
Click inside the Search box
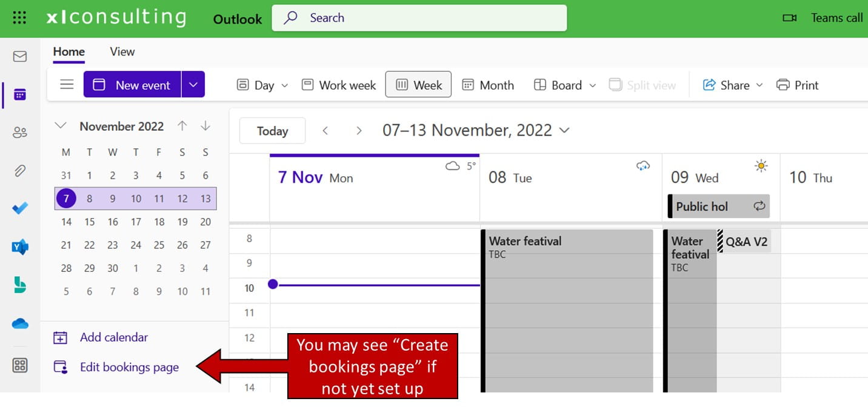click(419, 18)
